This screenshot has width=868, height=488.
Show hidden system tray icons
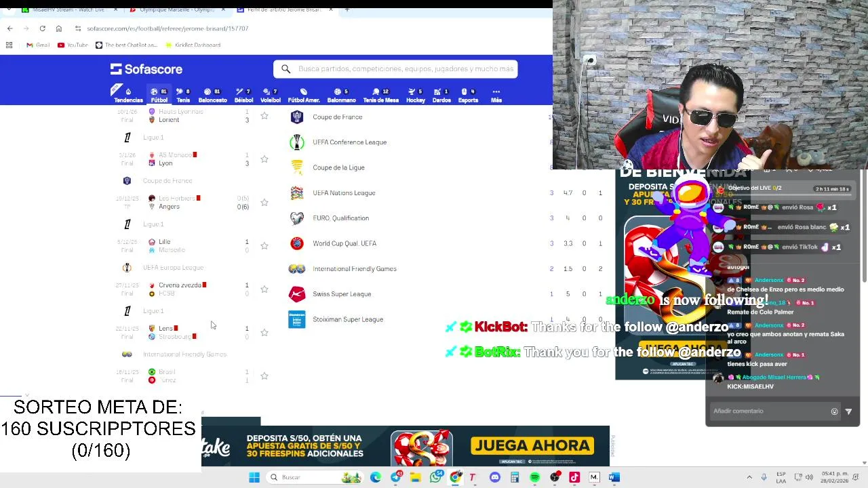(x=749, y=477)
